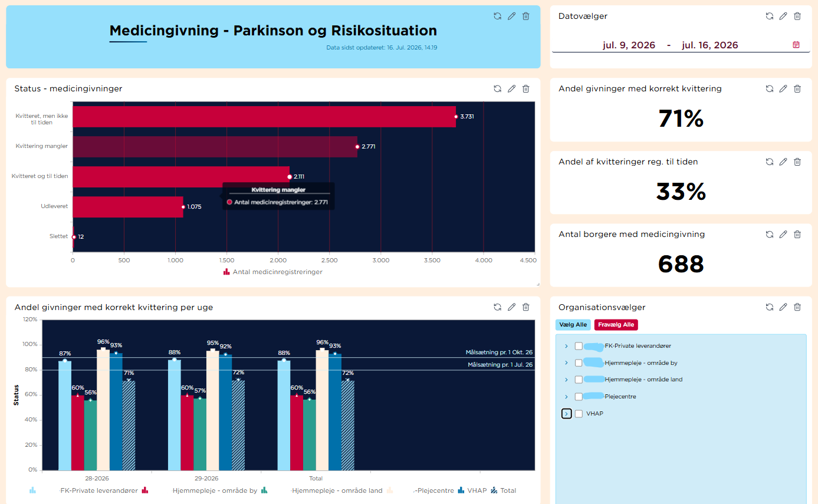Click the Fravælg Alle button
Viewport: 818px width, 504px height.
(616, 325)
